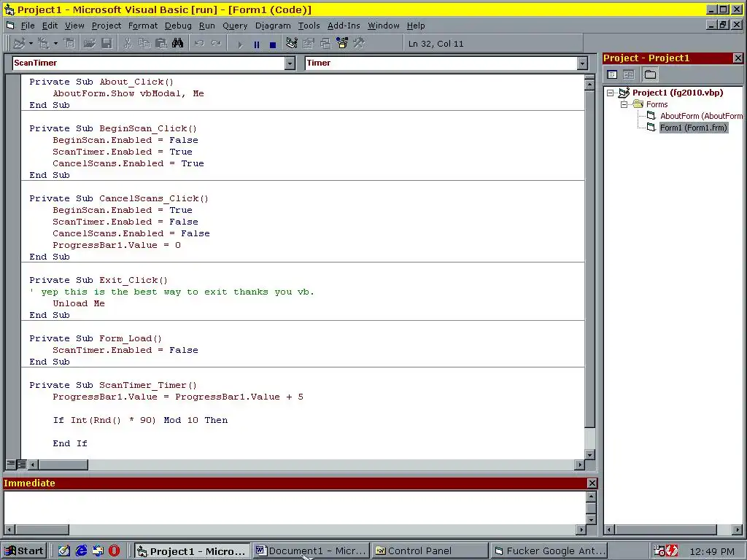Open the Help menu
747x560 pixels.
pyautogui.click(x=415, y=26)
